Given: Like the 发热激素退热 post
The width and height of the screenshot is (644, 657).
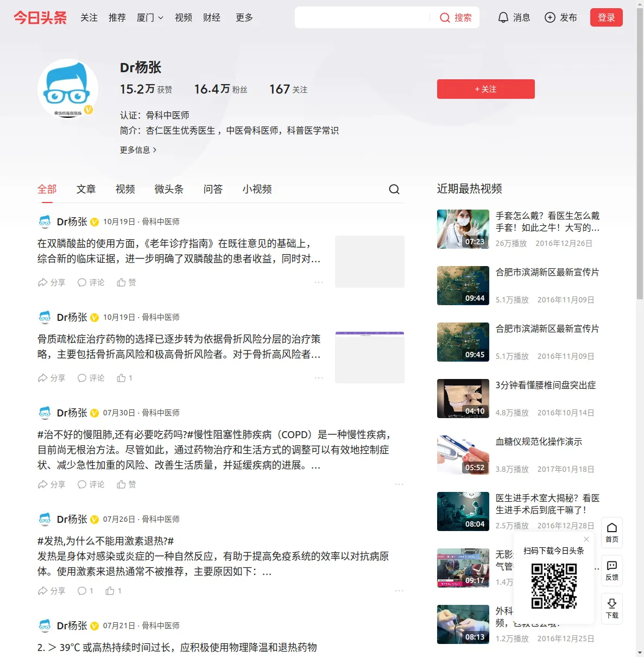Looking at the screenshot, I should click(113, 591).
